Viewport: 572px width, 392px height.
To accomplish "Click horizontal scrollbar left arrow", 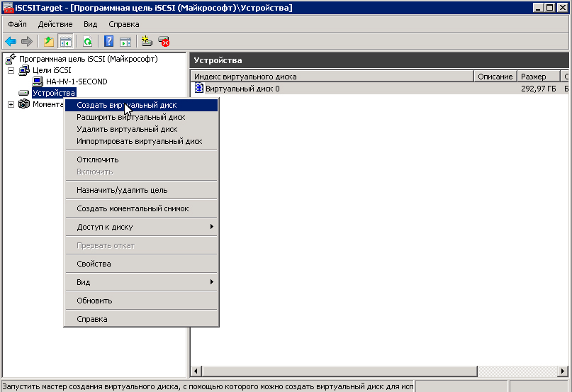I will tap(196, 371).
